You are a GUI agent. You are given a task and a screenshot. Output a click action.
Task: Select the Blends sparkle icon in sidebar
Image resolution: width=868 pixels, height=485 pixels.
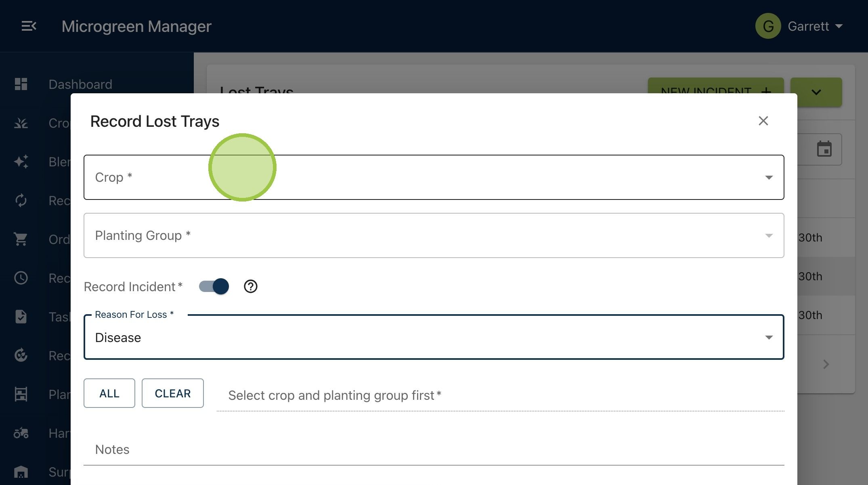point(21,162)
